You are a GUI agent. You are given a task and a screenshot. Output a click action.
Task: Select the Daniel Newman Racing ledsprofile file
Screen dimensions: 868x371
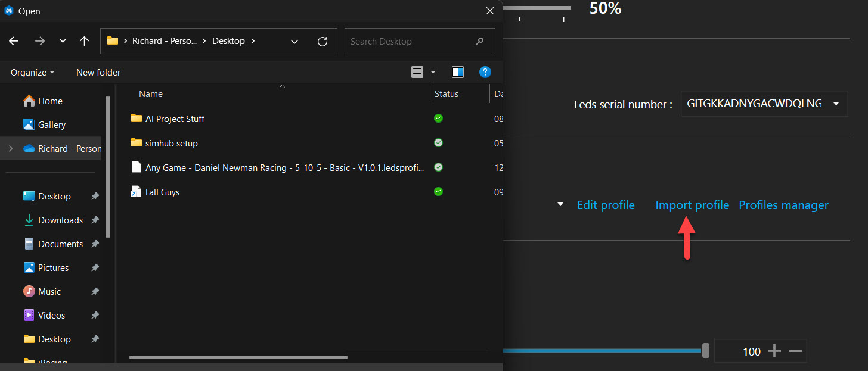(x=280, y=167)
